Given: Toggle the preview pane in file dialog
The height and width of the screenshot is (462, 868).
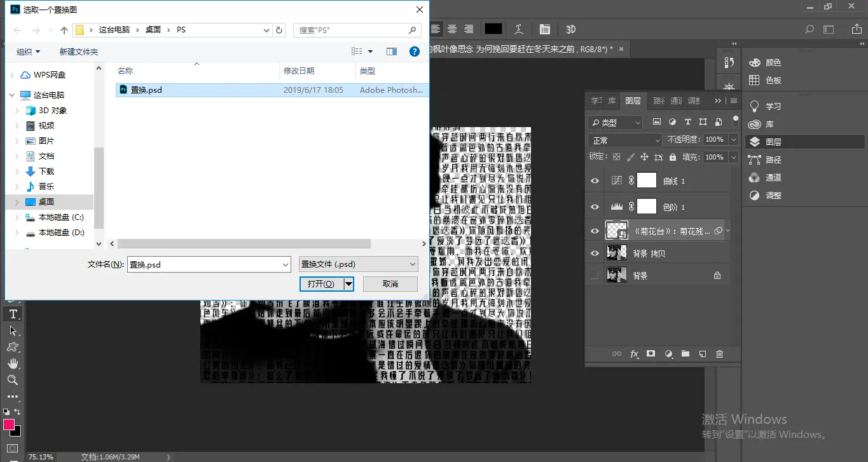Looking at the screenshot, I should [392, 51].
